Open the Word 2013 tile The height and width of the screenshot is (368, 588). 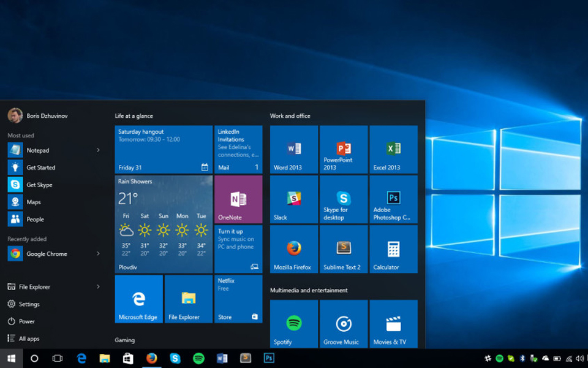click(294, 150)
